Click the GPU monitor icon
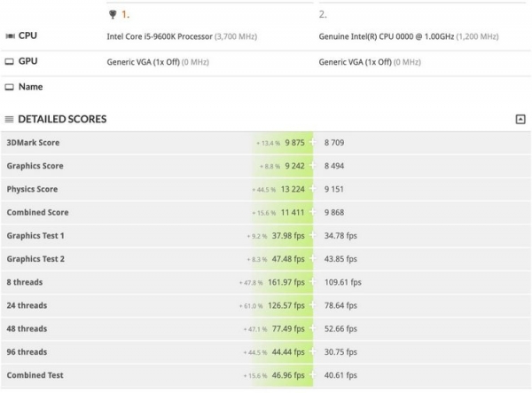This screenshot has width=532, height=393. 10,61
